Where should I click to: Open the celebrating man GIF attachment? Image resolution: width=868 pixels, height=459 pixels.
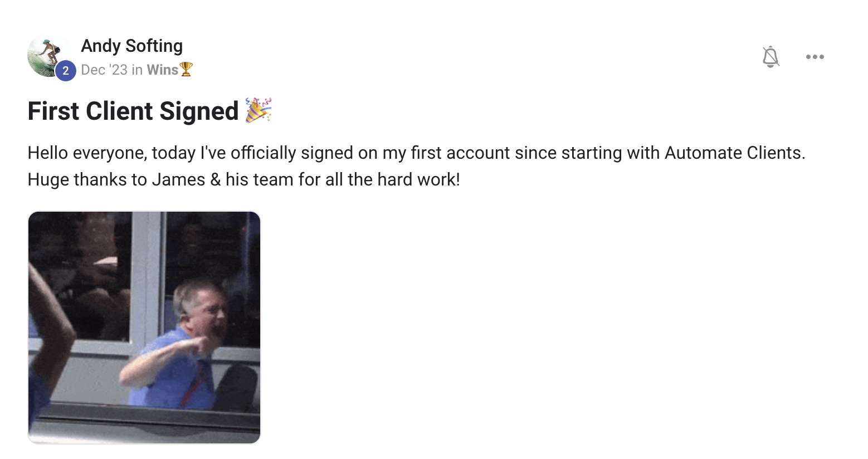click(x=144, y=328)
